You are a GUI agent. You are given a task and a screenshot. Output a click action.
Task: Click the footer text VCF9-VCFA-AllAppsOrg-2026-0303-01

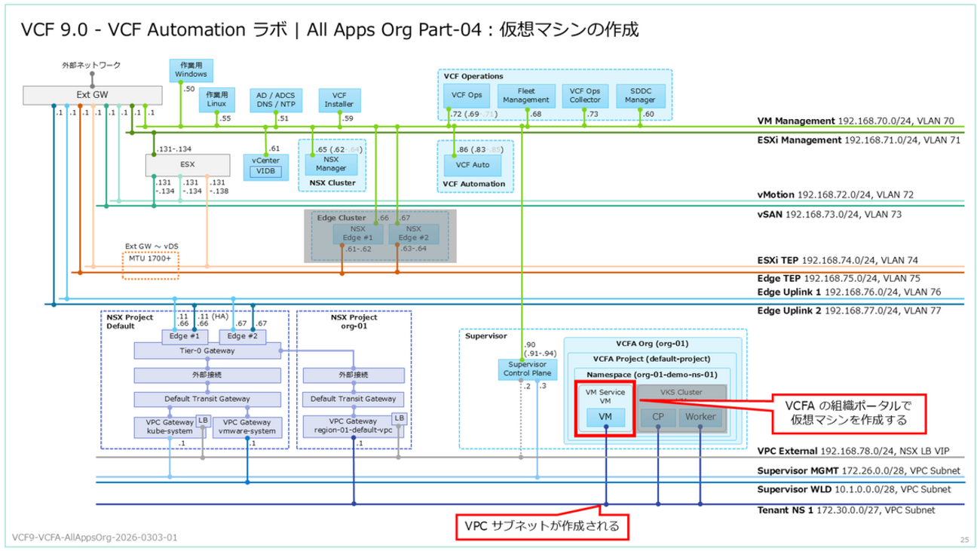coord(95,538)
